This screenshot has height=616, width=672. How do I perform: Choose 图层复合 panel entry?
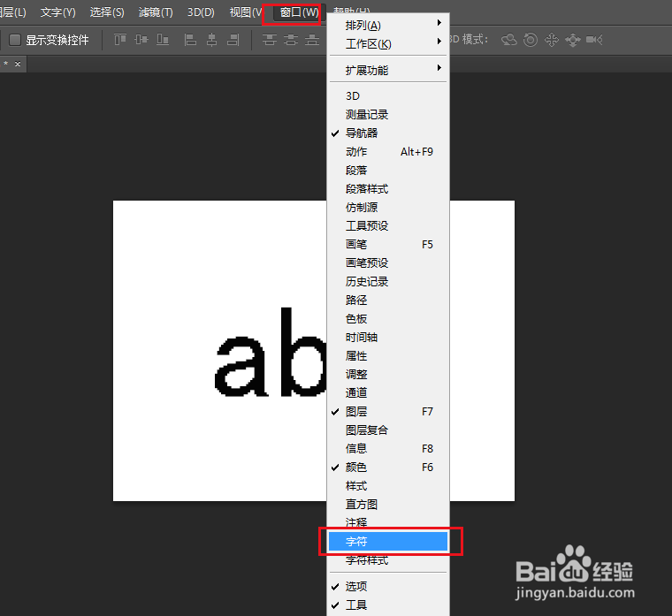[x=388, y=430]
